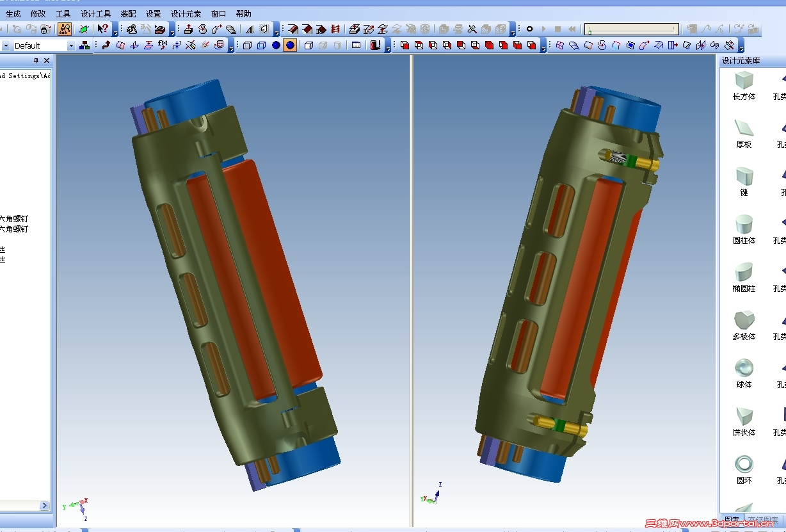Select the last red cube view icon
Screen dimensions: 786x532
531,45
